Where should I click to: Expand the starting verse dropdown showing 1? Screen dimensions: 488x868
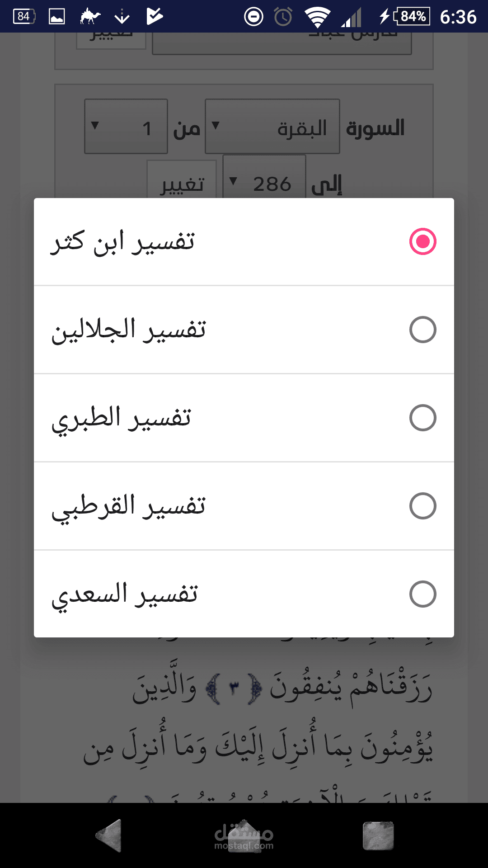coord(126,127)
